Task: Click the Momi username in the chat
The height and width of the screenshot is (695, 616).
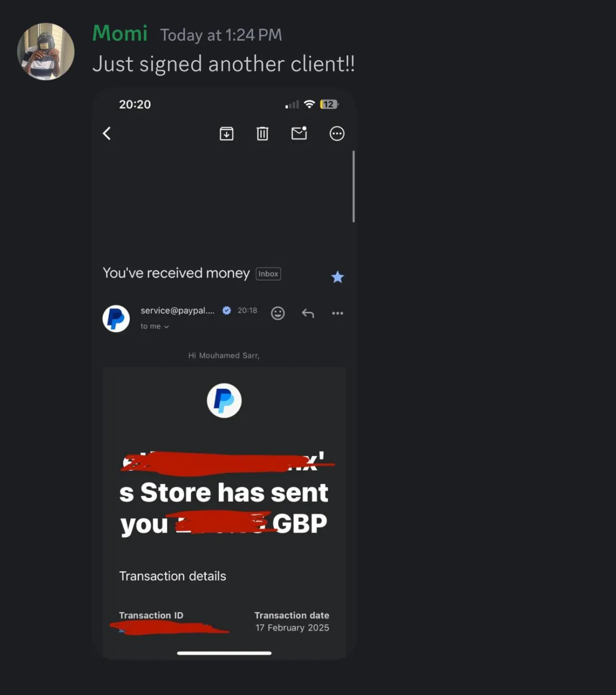Action: click(x=120, y=33)
